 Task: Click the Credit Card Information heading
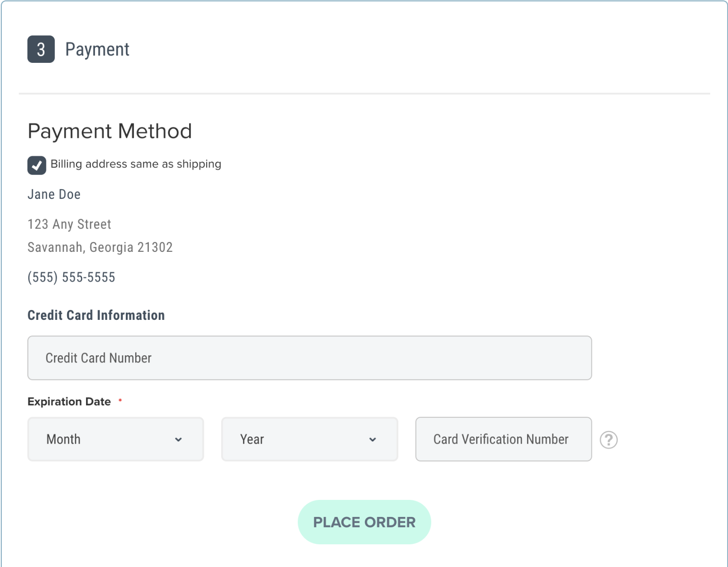tap(96, 315)
